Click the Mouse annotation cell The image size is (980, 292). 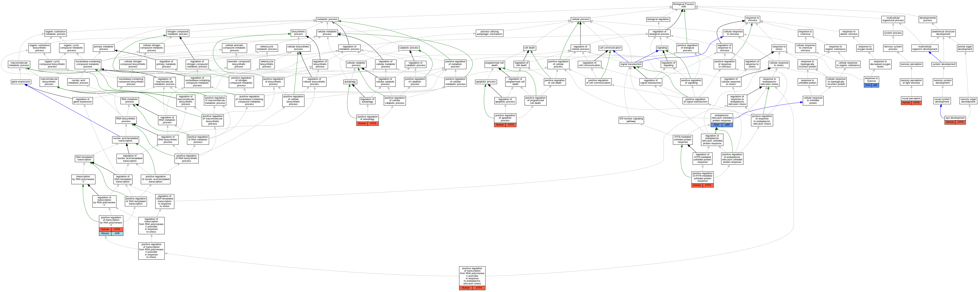point(105,233)
